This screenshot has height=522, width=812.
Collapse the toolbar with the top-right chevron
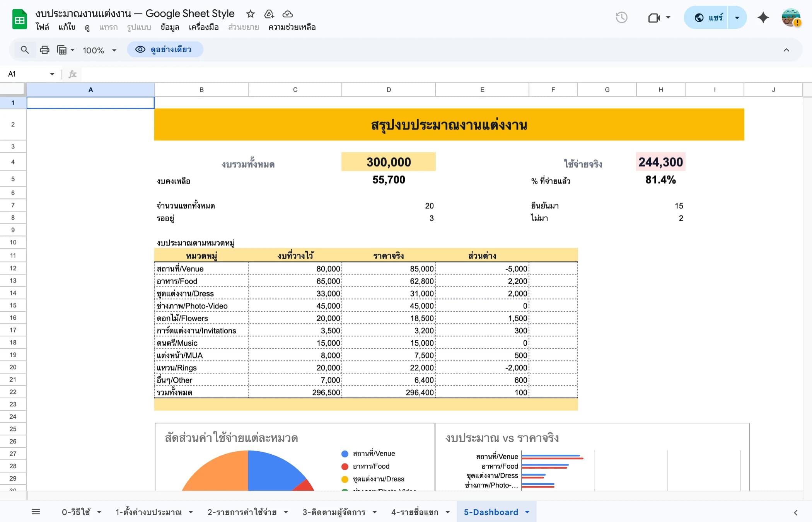786,49
